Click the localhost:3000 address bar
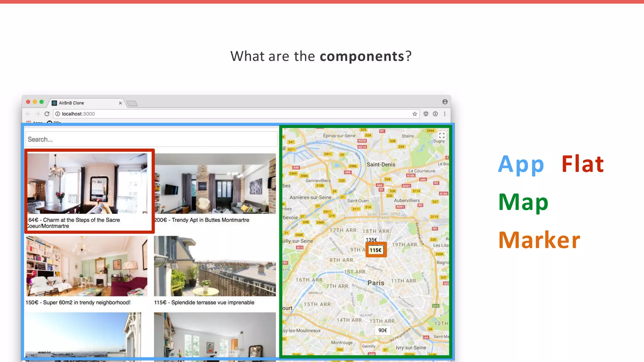Screen dimensions: 644x362 (x=236, y=114)
